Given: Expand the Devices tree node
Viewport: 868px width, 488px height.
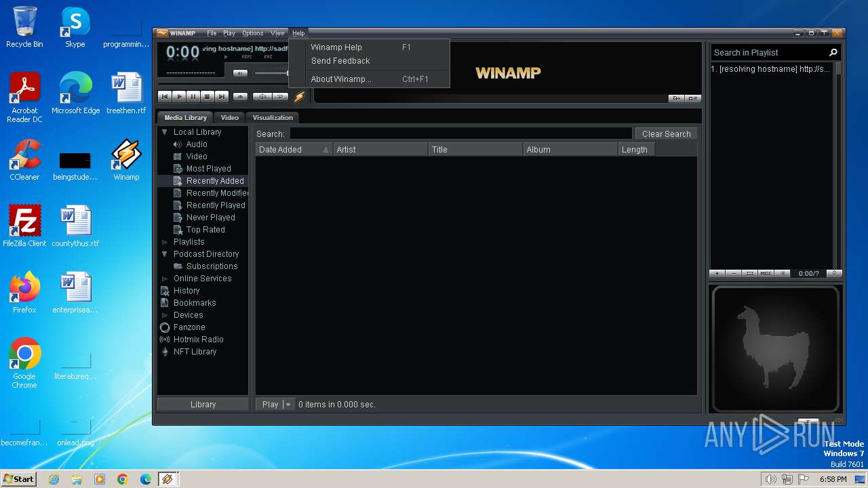Looking at the screenshot, I should pyautogui.click(x=164, y=315).
